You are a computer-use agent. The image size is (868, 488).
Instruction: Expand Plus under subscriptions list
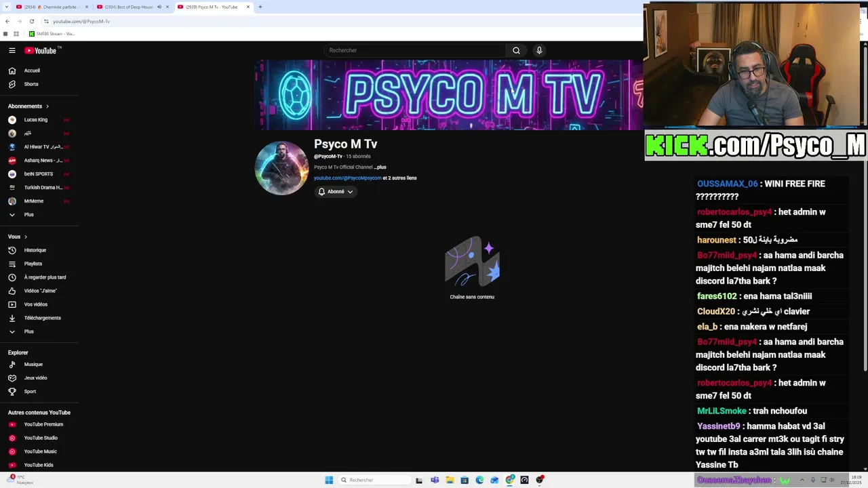(28, 215)
